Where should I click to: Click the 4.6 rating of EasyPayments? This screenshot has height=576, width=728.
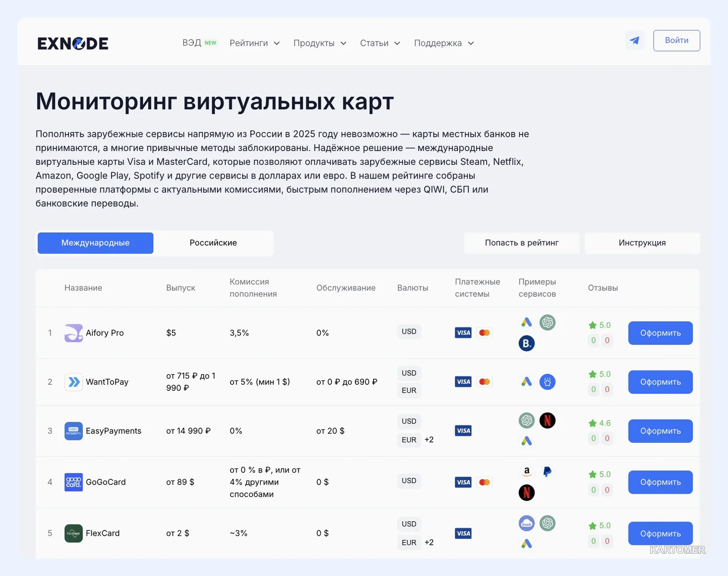coord(599,423)
